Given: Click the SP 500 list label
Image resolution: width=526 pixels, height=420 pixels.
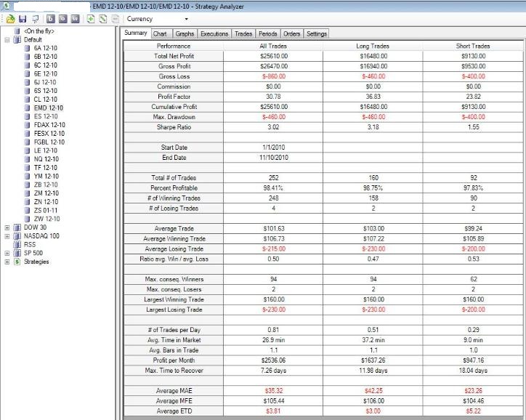Looking at the screenshot, I should 33,254.
